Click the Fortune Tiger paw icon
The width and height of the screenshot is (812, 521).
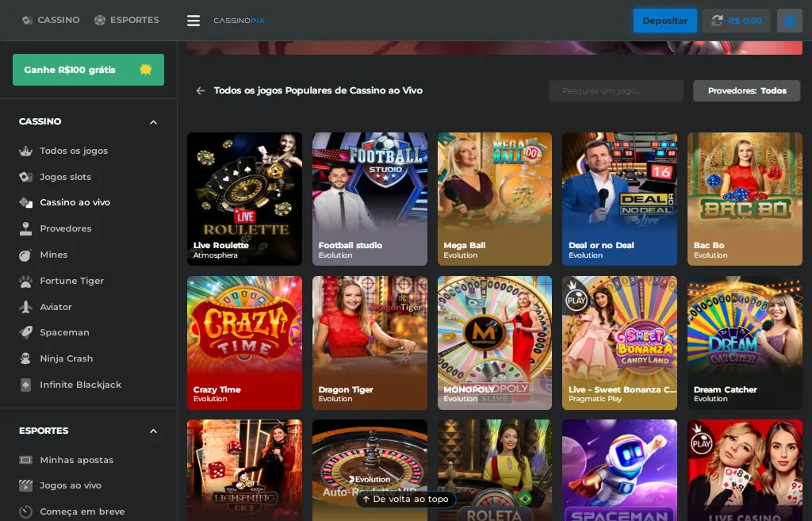25,281
